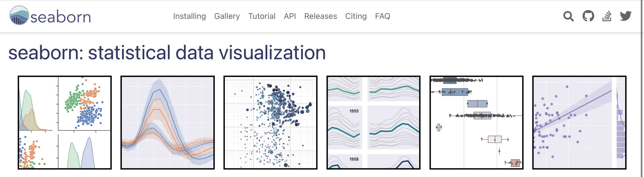Click the StackOverflow icon

coord(607,16)
